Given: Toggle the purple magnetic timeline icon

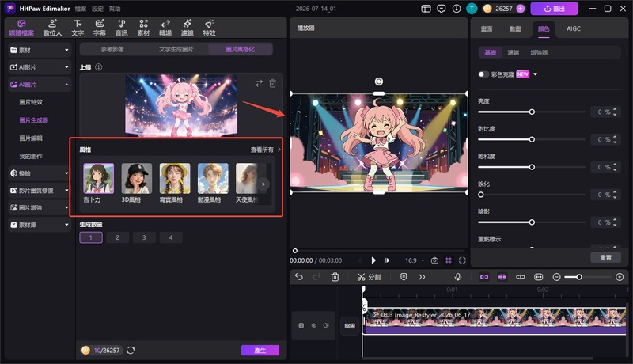Looking at the screenshot, I should point(502,277).
